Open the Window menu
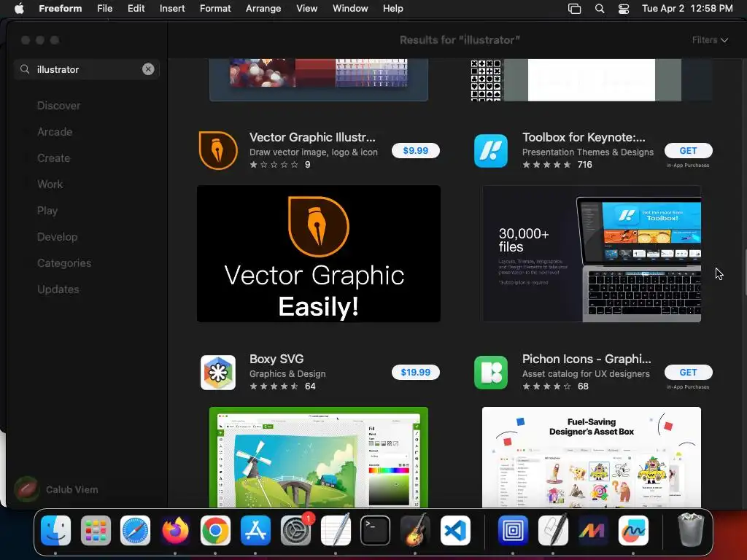Screen dimensions: 747x560 click(x=350, y=8)
